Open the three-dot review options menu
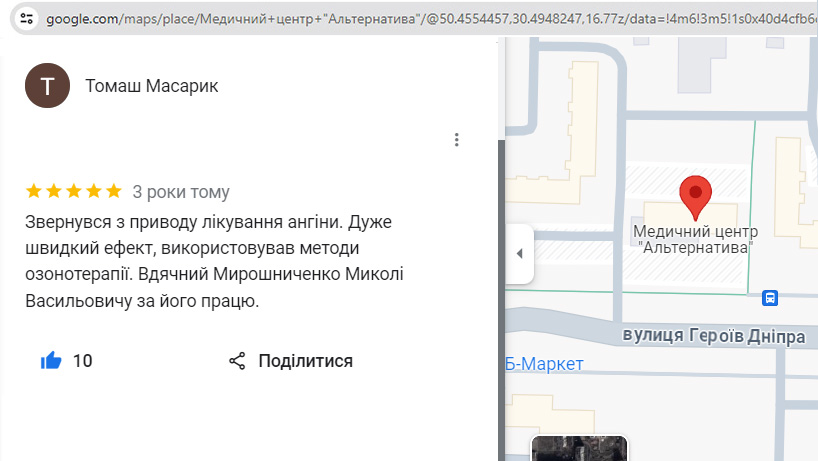This screenshot has width=818, height=461. point(457,140)
